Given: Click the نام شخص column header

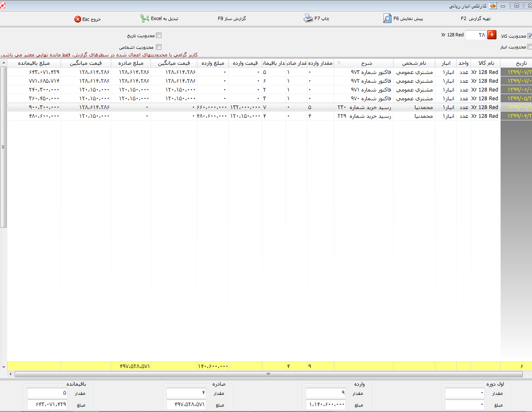Looking at the screenshot, I should (x=414, y=63).
